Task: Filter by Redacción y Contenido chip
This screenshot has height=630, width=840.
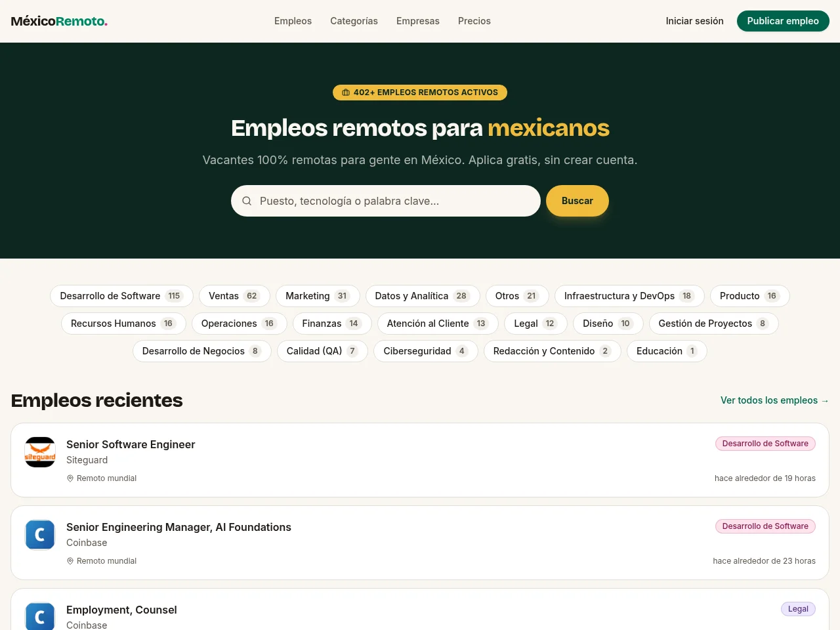Action: 552,351
